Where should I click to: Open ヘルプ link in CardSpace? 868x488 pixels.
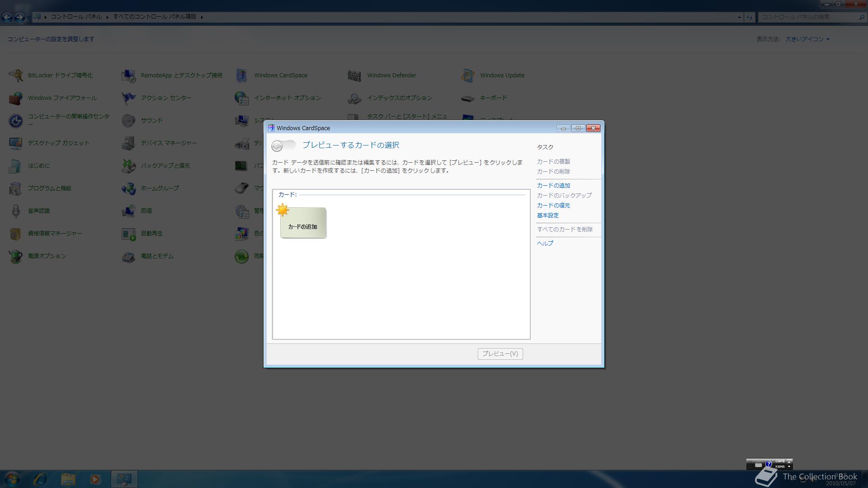point(545,244)
